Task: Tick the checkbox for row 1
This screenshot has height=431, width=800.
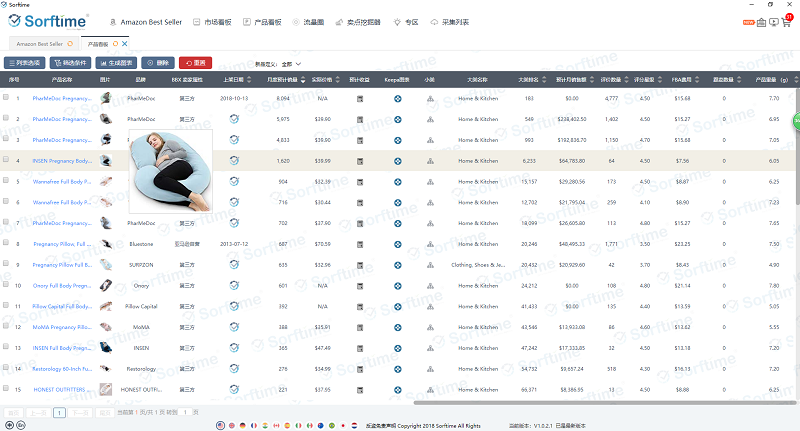Action: 6,97
